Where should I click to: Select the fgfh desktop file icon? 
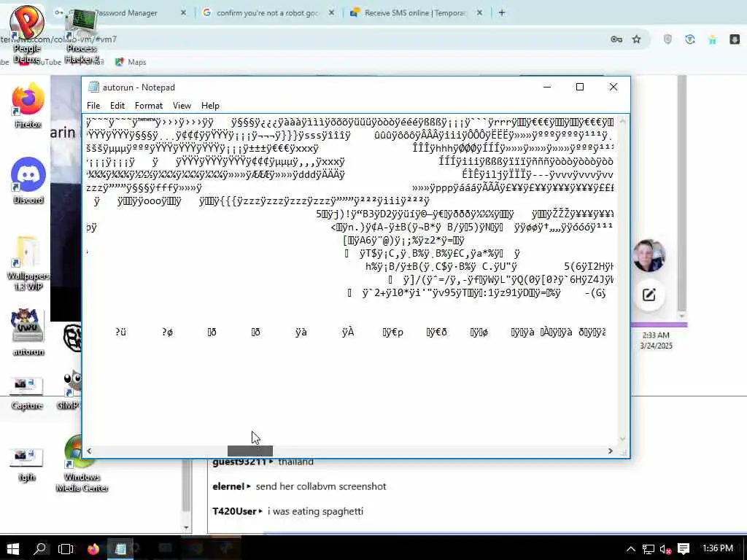click(x=27, y=464)
